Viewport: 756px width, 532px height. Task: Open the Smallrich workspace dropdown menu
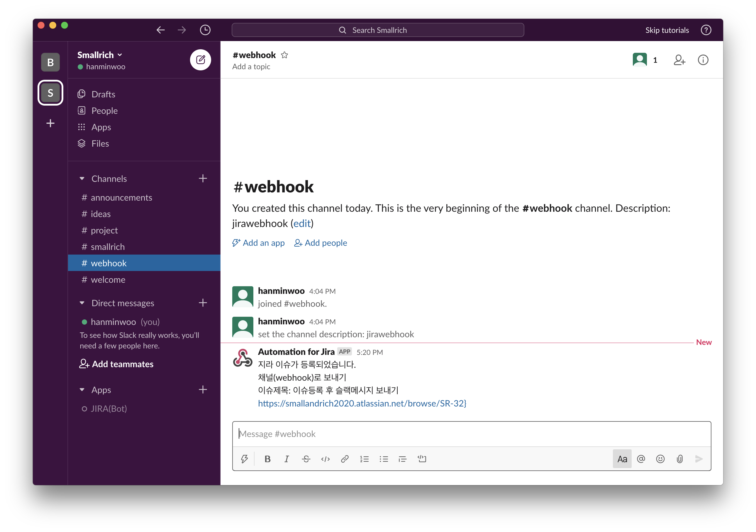tap(99, 55)
